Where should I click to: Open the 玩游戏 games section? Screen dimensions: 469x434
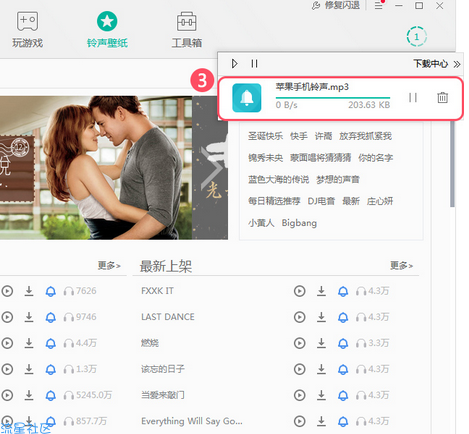click(x=28, y=30)
